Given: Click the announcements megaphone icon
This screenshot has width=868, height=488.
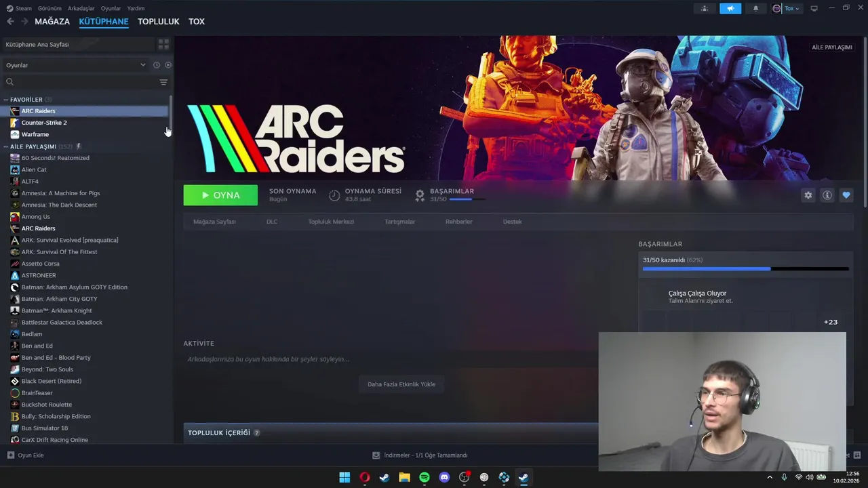Looking at the screenshot, I should (x=730, y=9).
